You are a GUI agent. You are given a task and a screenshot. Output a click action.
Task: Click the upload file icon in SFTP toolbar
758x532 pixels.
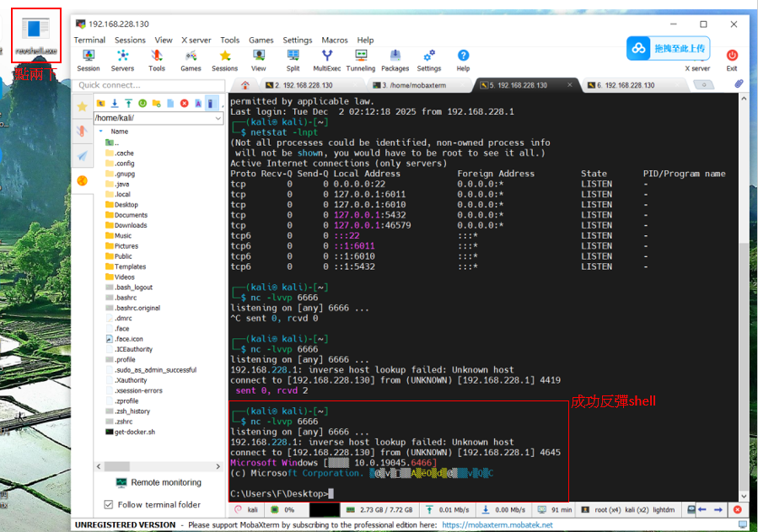coord(129,103)
